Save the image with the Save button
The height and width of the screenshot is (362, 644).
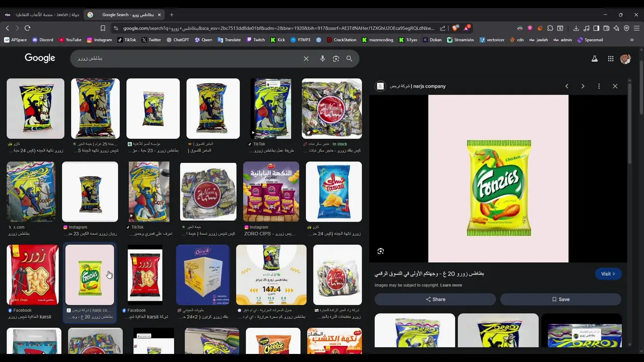560,299
